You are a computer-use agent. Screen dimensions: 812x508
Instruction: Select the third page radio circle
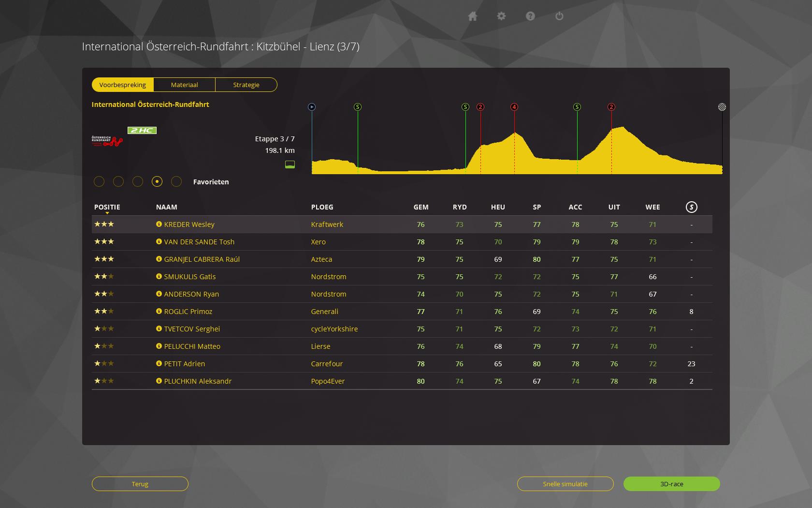pos(138,181)
